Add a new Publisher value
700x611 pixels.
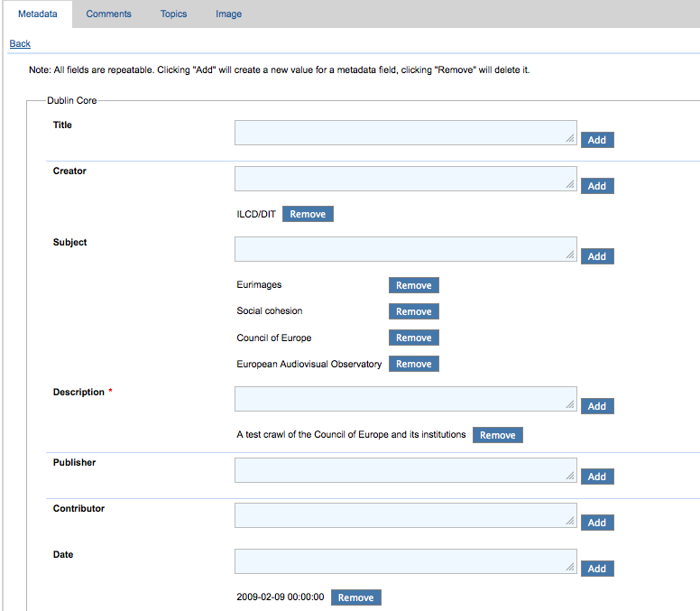tap(596, 477)
